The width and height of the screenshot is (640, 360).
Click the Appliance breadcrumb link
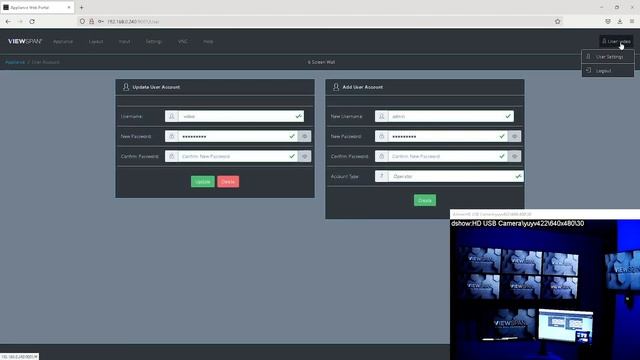[15, 62]
